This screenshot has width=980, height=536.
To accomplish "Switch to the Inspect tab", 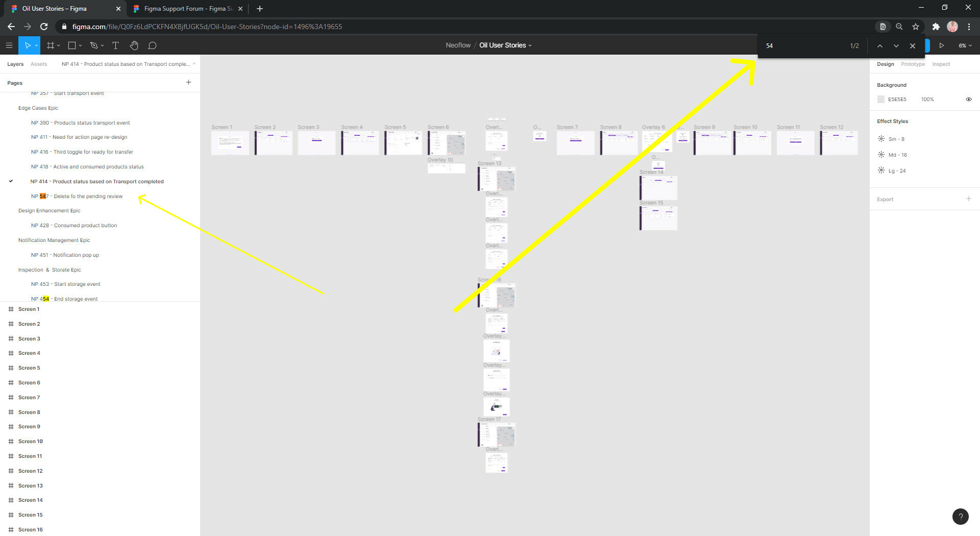I will tap(941, 64).
